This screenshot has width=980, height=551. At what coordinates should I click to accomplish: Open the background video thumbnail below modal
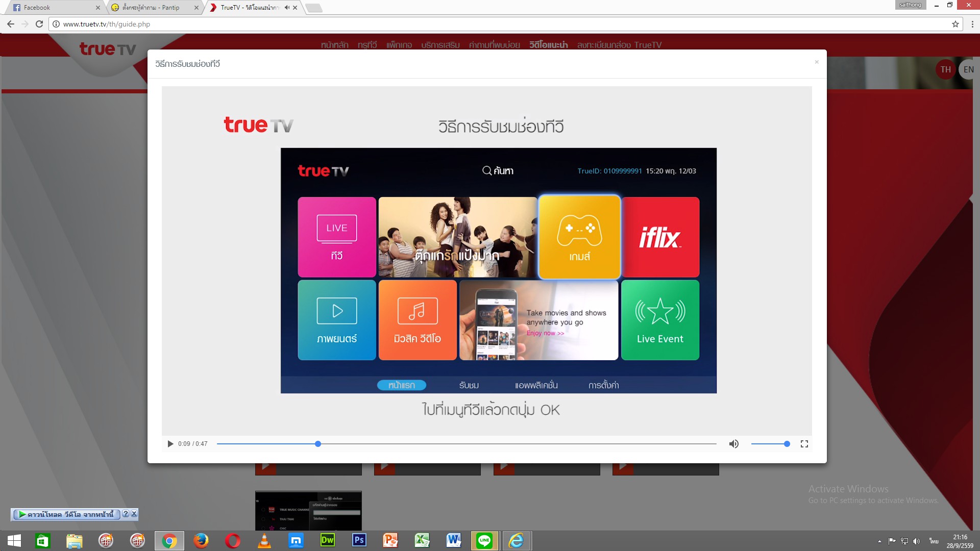(308, 511)
